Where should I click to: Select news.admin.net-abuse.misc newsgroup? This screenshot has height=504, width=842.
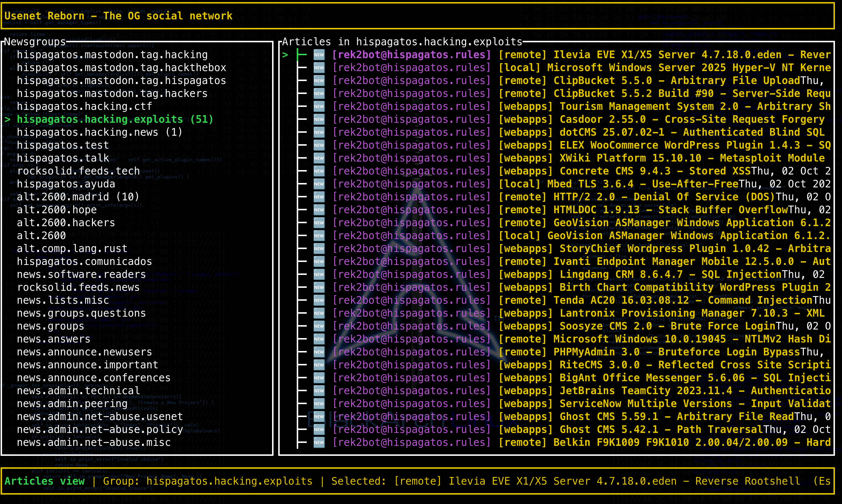coord(94,442)
